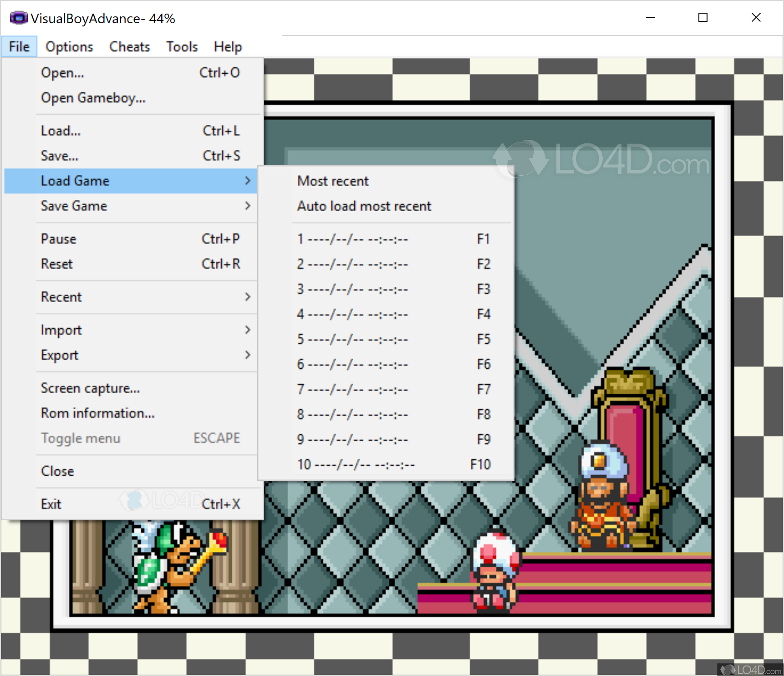Maximize the VisualBoyAdvance window

coord(703,18)
